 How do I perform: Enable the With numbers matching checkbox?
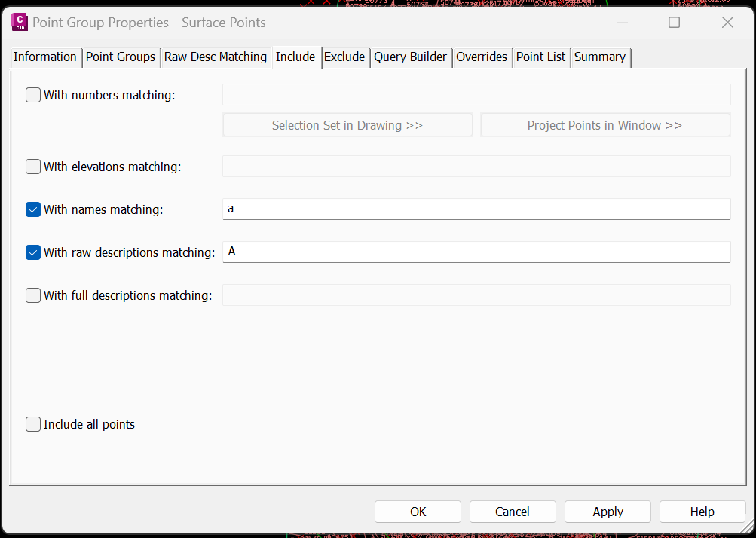[x=33, y=95]
